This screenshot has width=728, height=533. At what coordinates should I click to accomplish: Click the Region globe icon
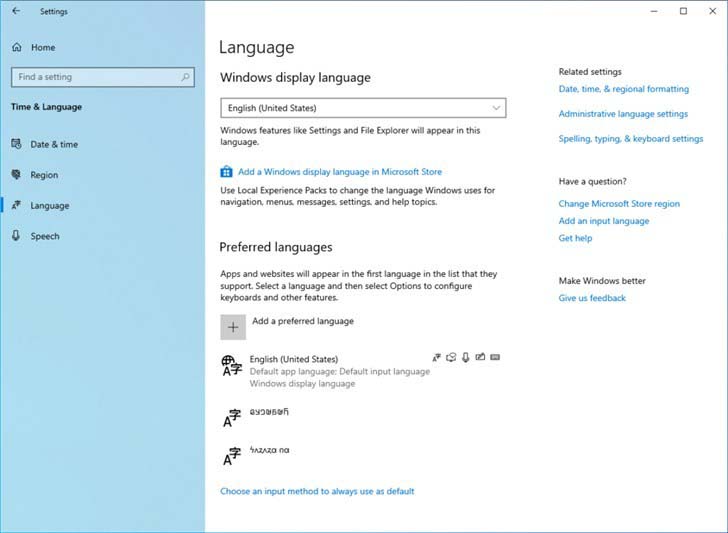(x=16, y=175)
